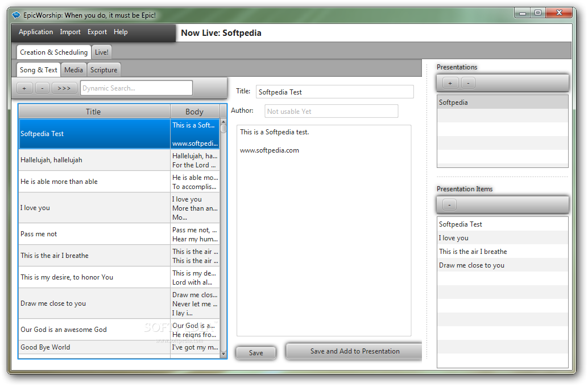Select Softpedia Test in Presentation Items
This screenshot has width=588, height=386.
[x=503, y=224]
